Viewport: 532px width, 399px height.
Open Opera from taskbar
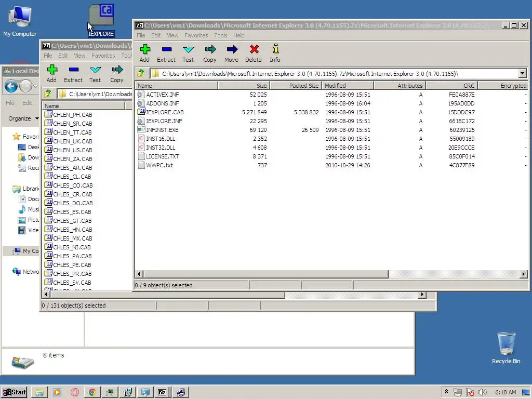click(75, 392)
